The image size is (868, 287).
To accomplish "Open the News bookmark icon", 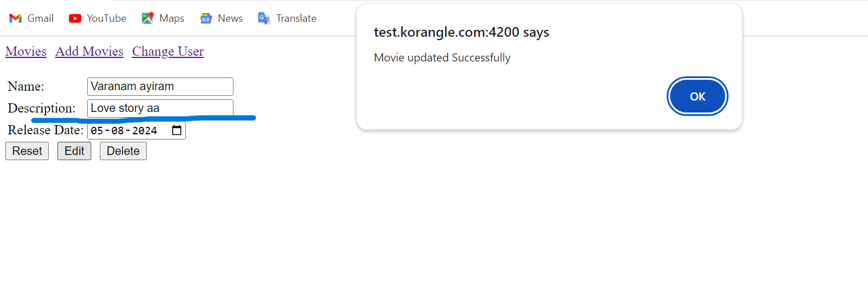I will [x=206, y=18].
